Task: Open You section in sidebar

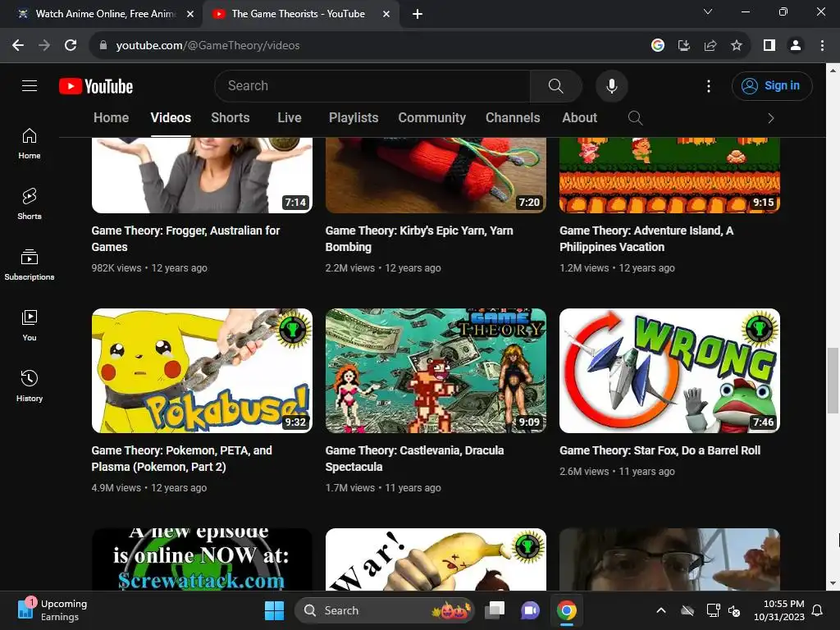Action: pos(30,325)
